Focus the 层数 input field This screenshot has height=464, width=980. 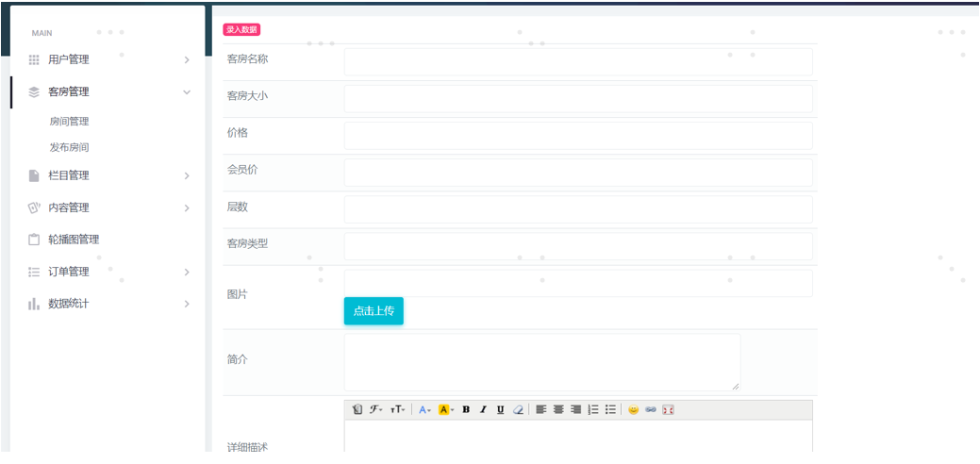[x=578, y=209]
